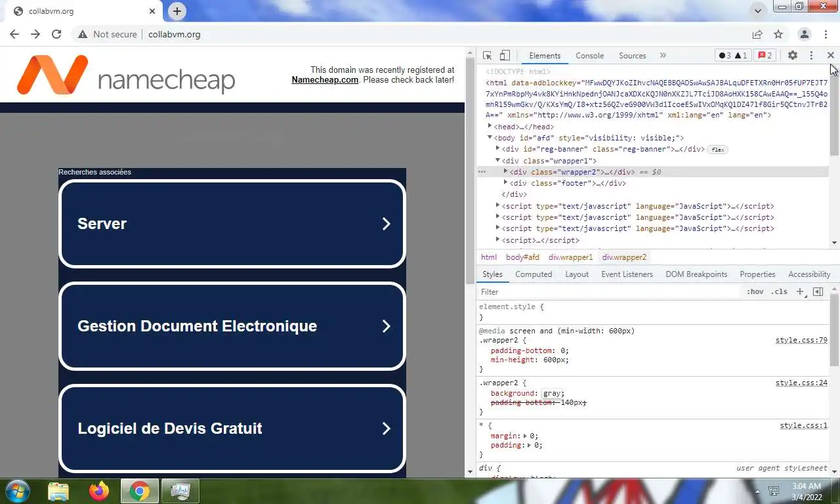Close the DevTools panel
The width and height of the screenshot is (840, 504).
pos(830,56)
